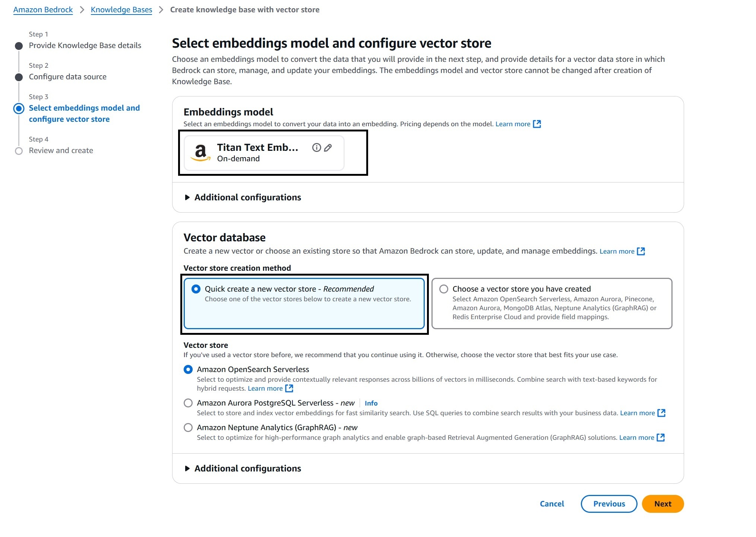Open Step 2 Configure data source

click(67, 77)
